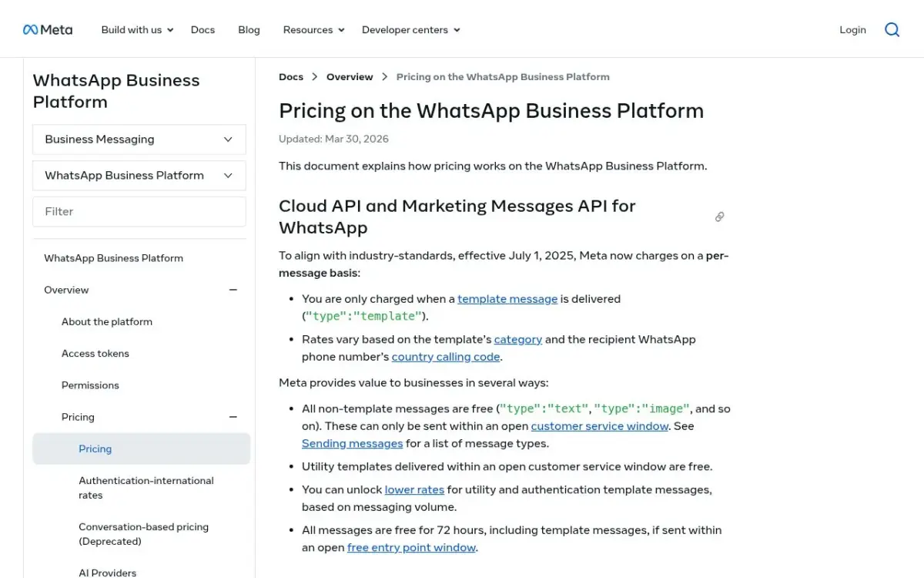Click the 'Updated: Mar 30, 2026' text
Image resolution: width=924 pixels, height=578 pixels.
tap(333, 139)
